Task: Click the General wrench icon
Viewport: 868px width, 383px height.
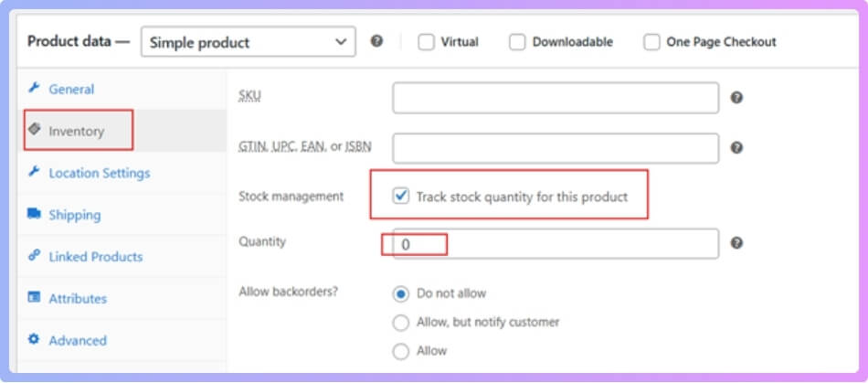Action: coord(34,88)
